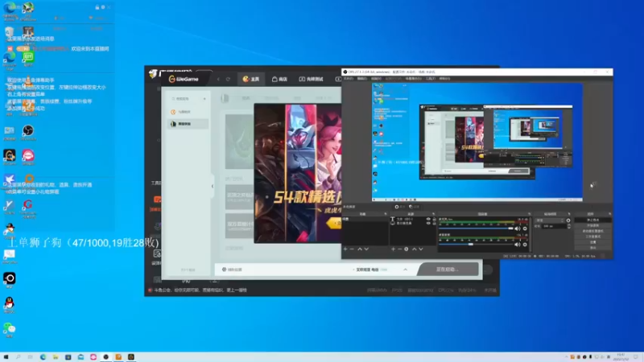Screen dimensions: 644x362
Task: Open the OBS Studio desktop shortcut
Action: 28,132
